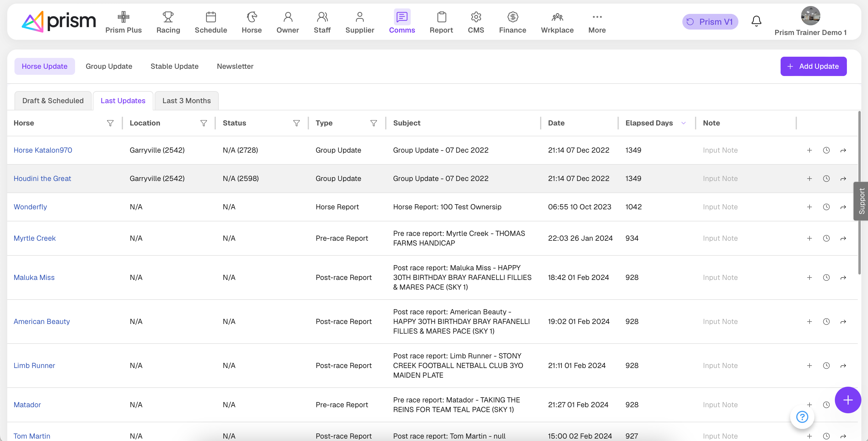Open the Houdini the Great link

point(42,179)
